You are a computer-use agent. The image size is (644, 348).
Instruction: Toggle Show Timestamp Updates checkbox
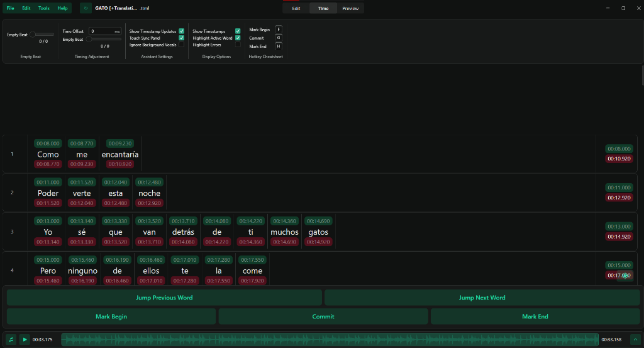[x=182, y=31]
